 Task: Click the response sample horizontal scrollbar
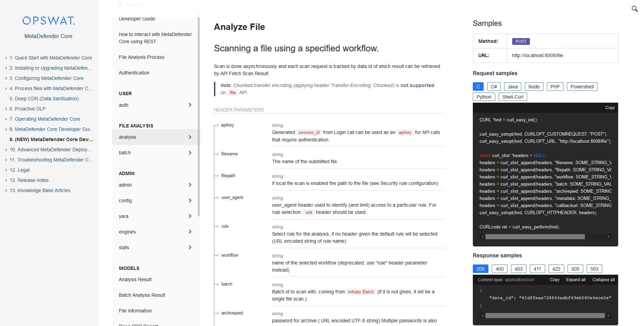(x=545, y=315)
